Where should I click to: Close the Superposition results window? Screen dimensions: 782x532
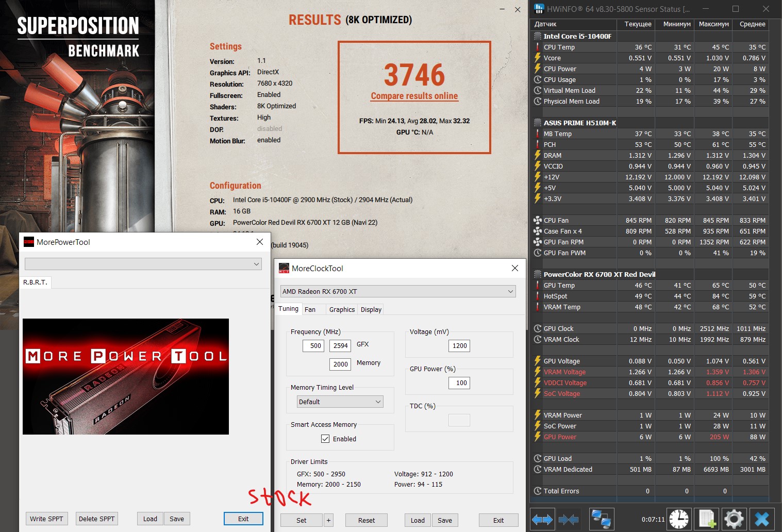tap(518, 9)
